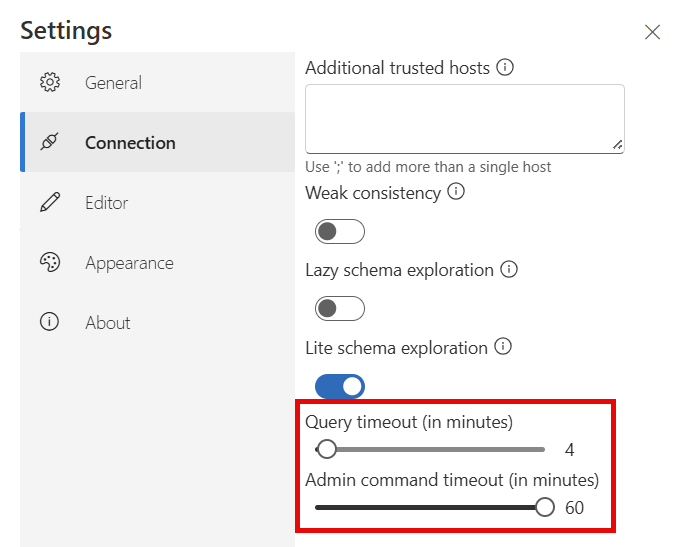Switch to the Editor settings tab
The width and height of the screenshot is (687, 547).
click(x=106, y=203)
